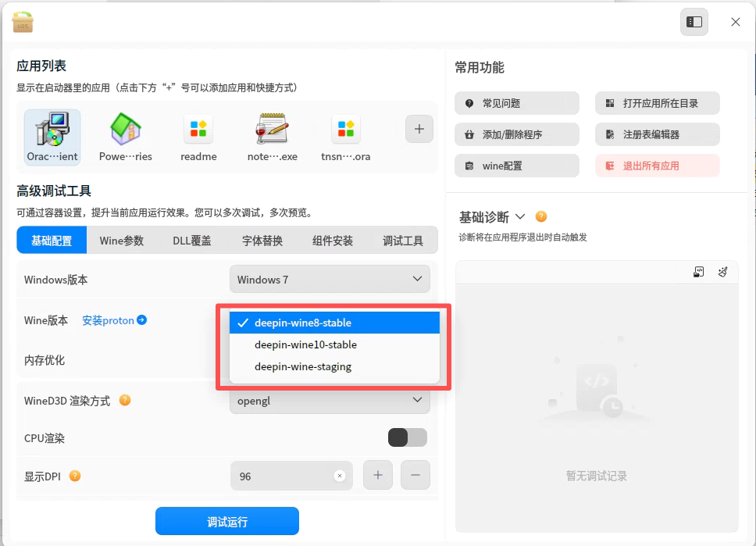Decrease the display DPI with minus button
This screenshot has height=546, width=756.
point(415,475)
